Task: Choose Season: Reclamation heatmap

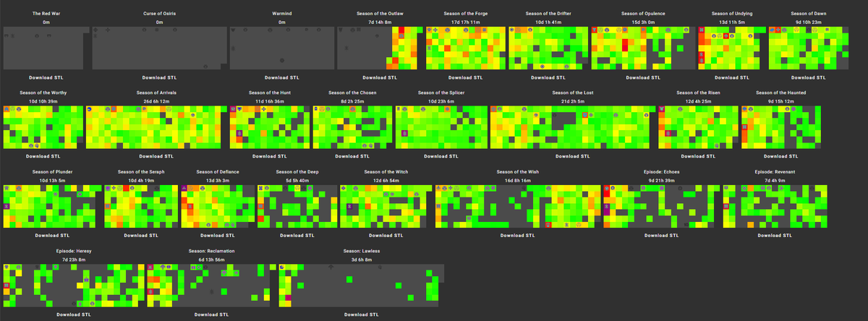Action: 212,285
